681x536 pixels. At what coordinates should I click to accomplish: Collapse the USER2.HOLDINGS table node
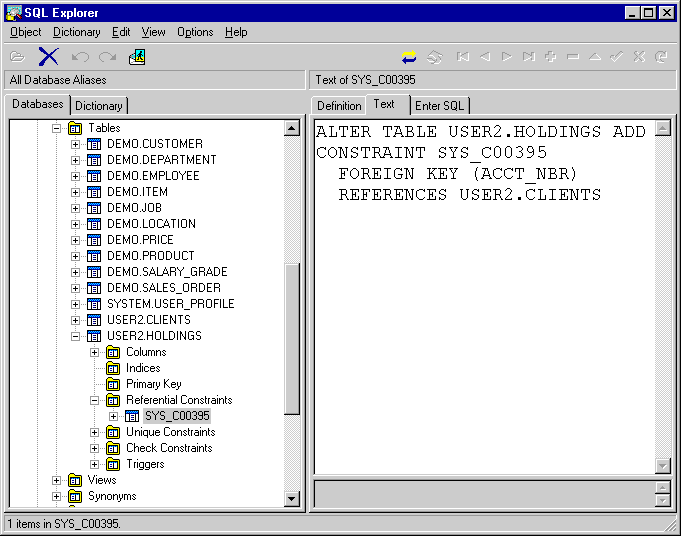point(76,336)
